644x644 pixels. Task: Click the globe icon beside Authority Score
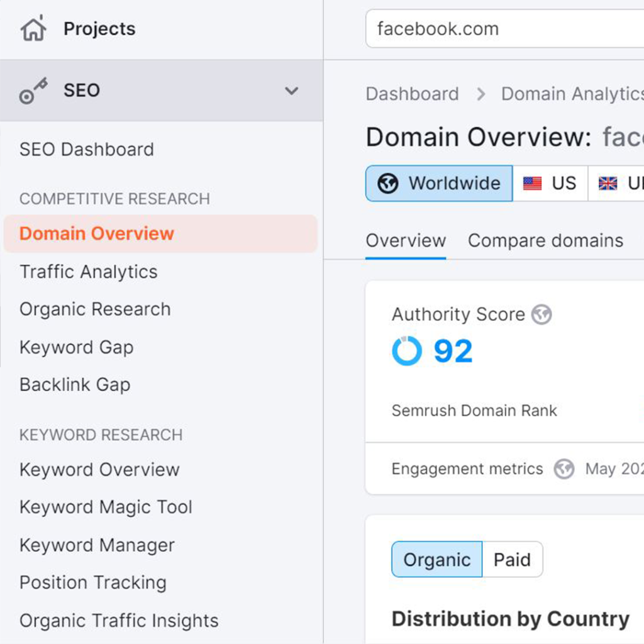click(x=541, y=314)
